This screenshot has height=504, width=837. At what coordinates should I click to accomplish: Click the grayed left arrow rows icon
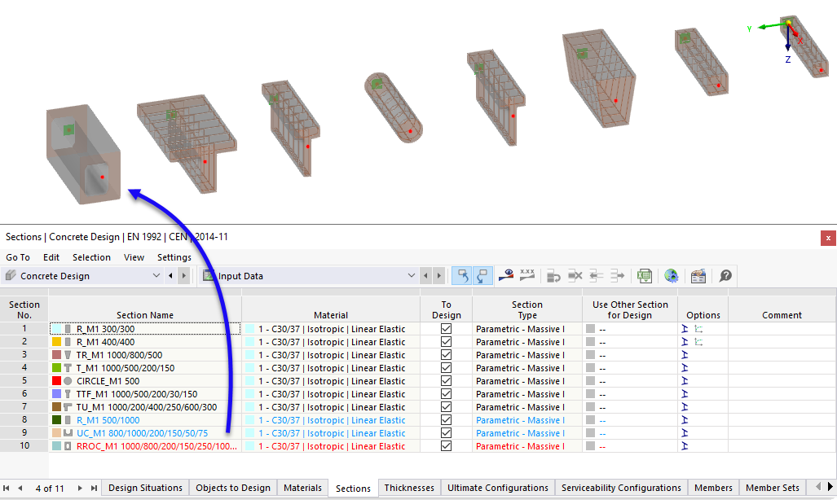(x=597, y=276)
